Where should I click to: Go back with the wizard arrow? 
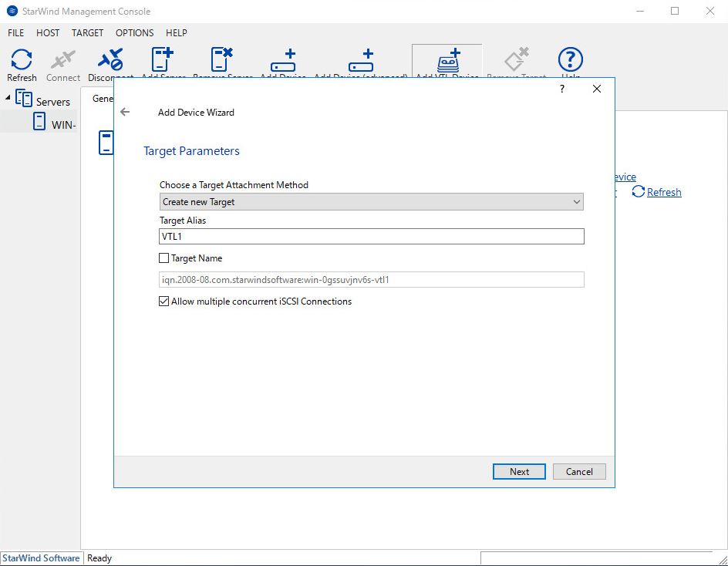125,112
